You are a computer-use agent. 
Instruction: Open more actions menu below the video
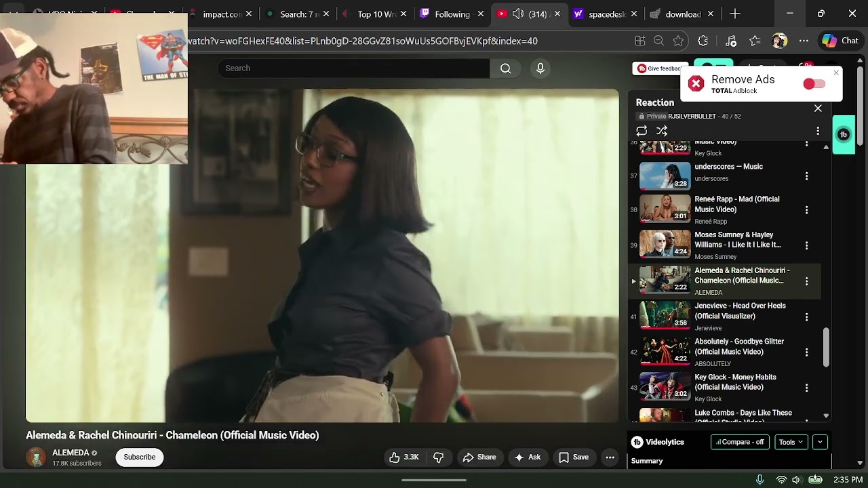[610, 457]
